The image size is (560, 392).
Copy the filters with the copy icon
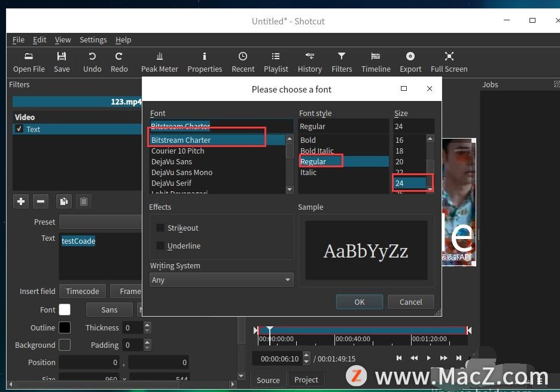tap(64, 201)
